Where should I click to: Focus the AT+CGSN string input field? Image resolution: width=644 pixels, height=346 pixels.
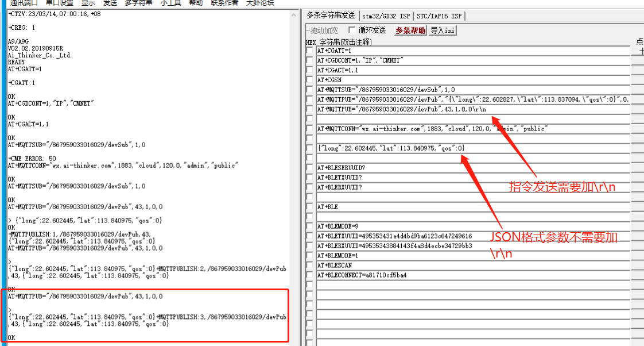pyautogui.click(x=473, y=80)
